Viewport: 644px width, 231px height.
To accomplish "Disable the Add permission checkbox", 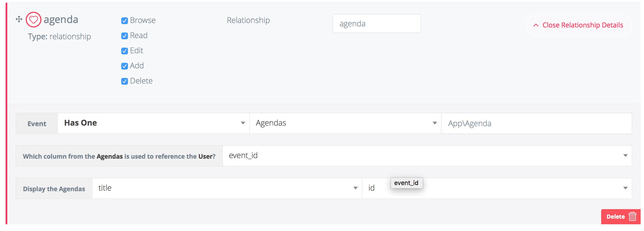I will coord(125,66).
